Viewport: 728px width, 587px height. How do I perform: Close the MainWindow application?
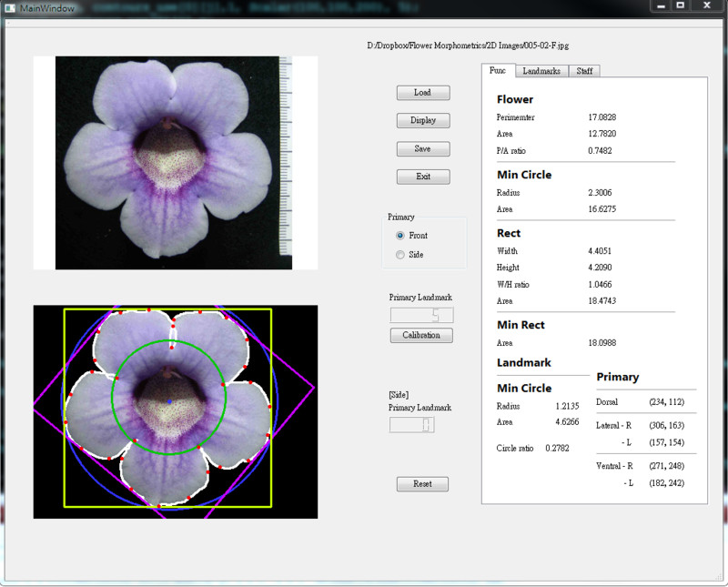click(x=708, y=5)
